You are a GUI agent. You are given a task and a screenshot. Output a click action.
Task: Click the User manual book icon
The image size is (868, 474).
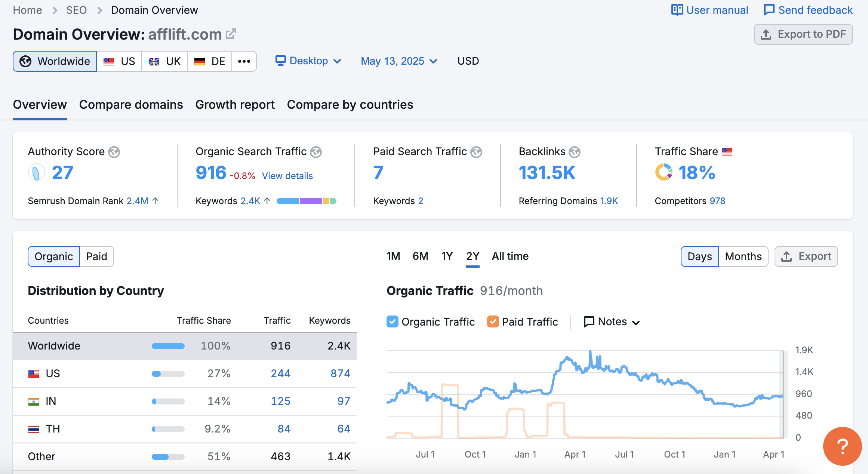677,10
